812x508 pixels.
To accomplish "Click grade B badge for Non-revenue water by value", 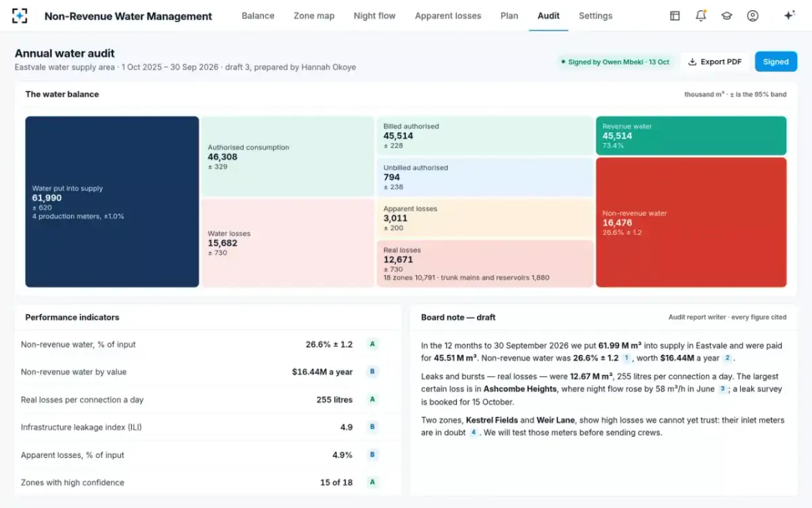I will pyautogui.click(x=372, y=372).
